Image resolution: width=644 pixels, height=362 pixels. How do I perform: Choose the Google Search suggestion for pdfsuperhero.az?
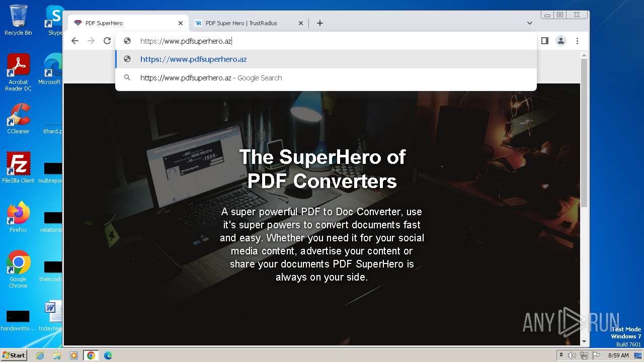326,78
